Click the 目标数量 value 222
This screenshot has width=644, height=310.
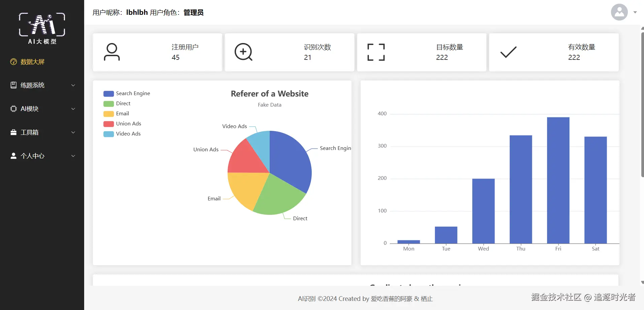coord(442,57)
